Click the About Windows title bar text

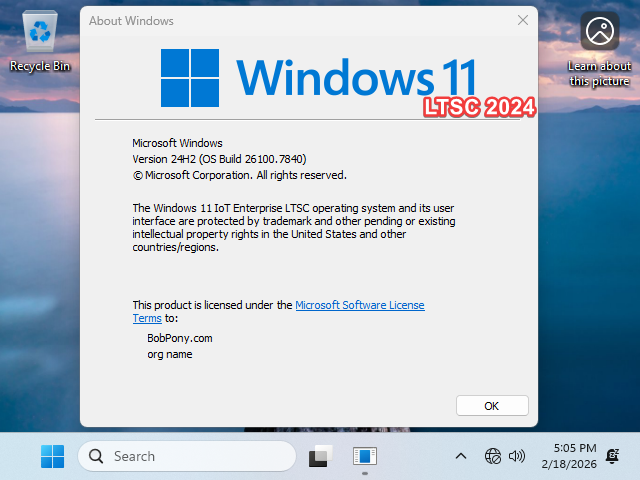[x=131, y=21]
